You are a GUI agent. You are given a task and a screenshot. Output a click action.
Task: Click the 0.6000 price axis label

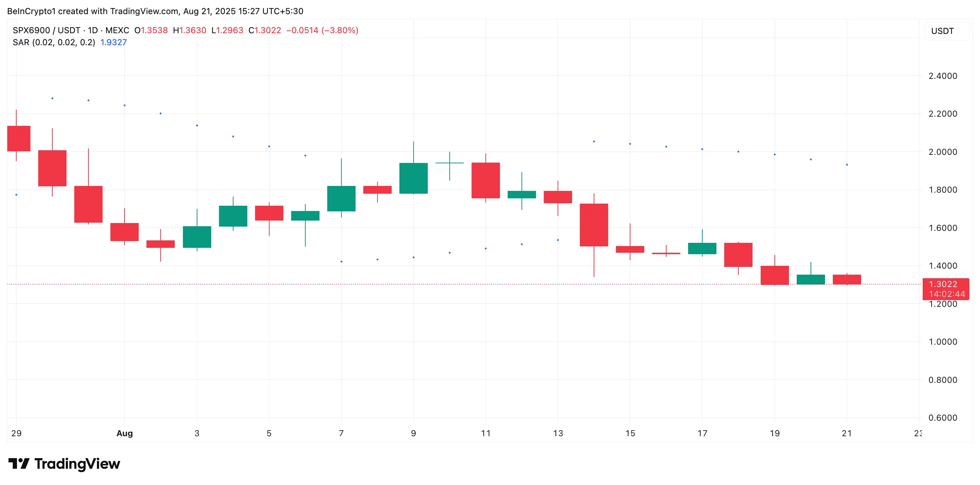coord(943,418)
